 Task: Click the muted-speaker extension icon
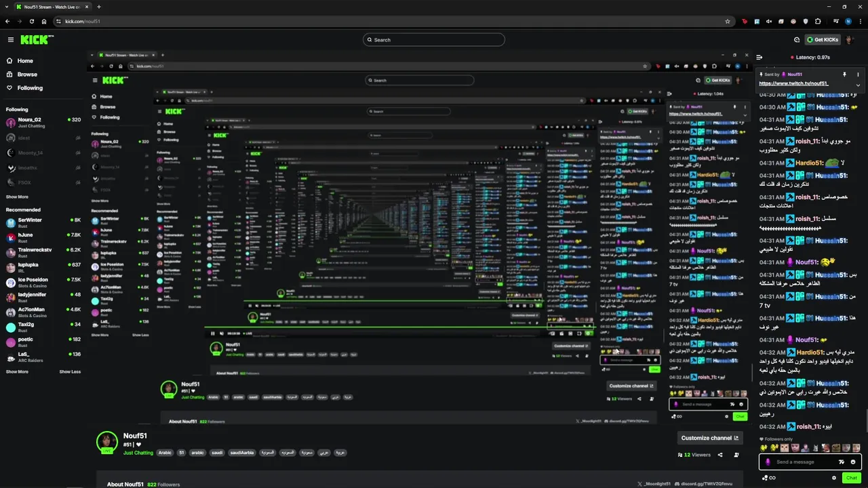pos(769,21)
